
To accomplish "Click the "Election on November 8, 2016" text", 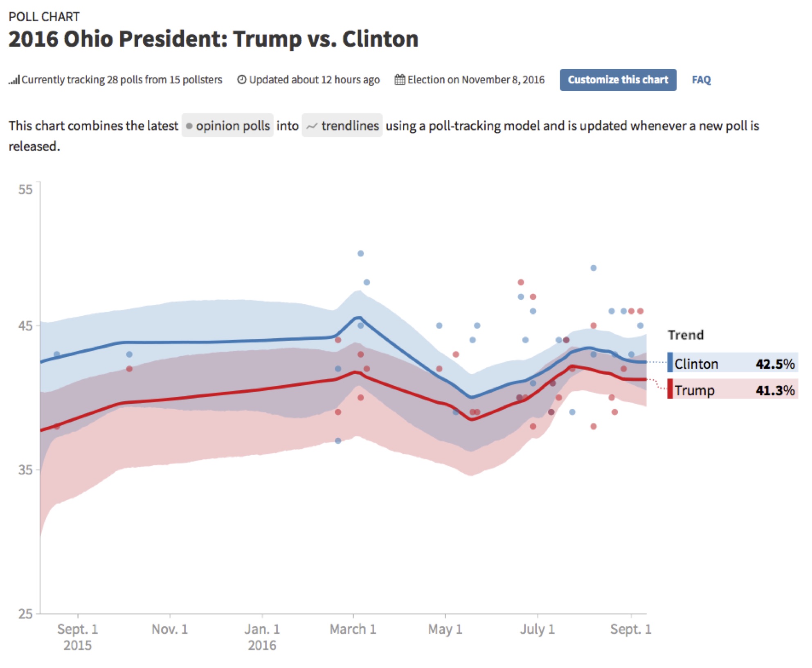I will [x=476, y=79].
